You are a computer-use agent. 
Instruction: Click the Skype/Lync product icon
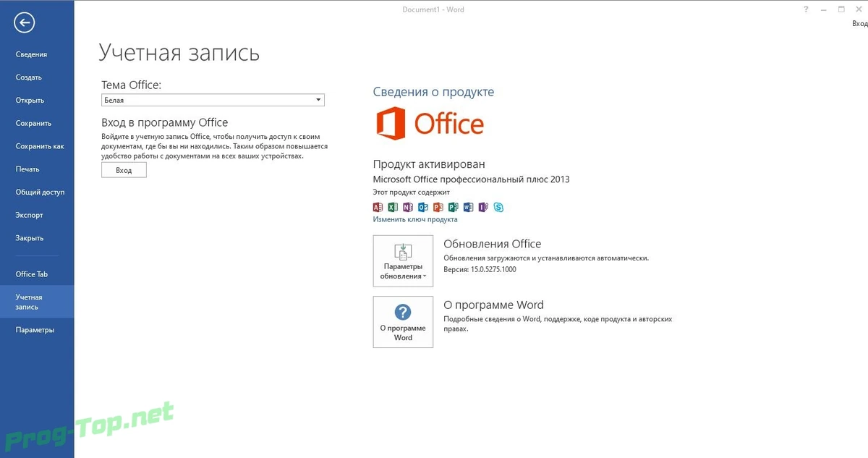498,207
